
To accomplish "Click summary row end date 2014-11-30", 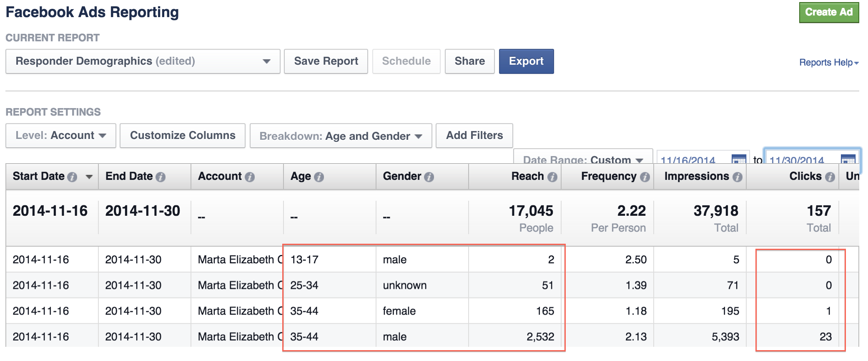I will [x=143, y=211].
